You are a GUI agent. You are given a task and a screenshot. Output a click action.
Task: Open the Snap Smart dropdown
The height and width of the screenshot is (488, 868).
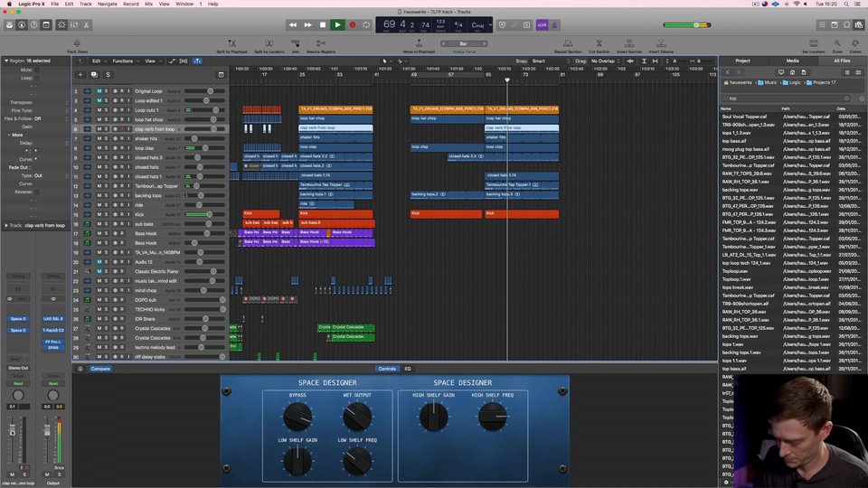coord(549,61)
